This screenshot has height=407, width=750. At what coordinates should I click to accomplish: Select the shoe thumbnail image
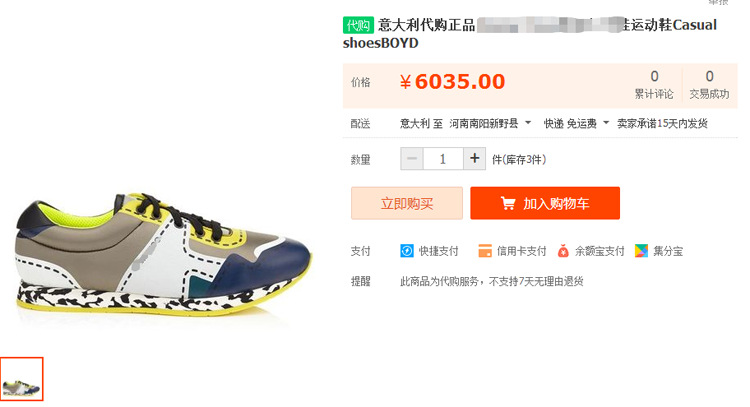22,379
